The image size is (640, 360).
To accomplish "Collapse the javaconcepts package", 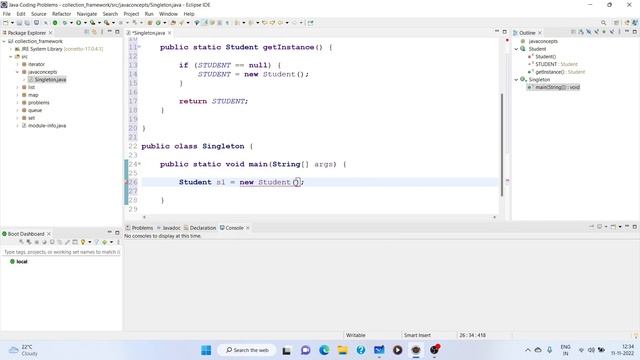I will pyautogui.click(x=18, y=72).
